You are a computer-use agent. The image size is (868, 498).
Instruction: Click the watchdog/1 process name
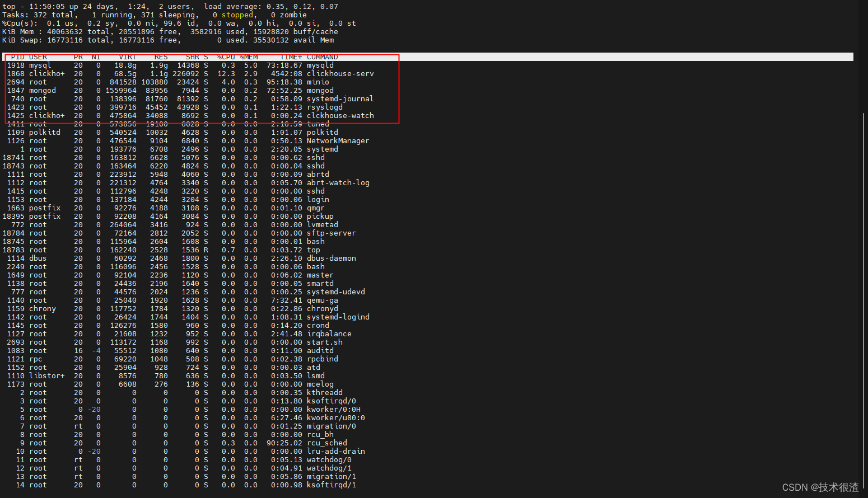coord(329,468)
